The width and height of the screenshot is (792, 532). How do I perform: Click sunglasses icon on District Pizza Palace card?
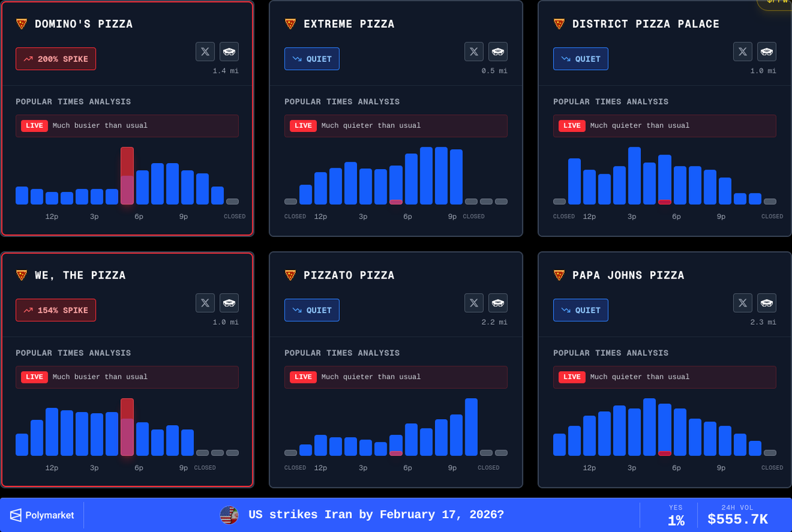(767, 51)
